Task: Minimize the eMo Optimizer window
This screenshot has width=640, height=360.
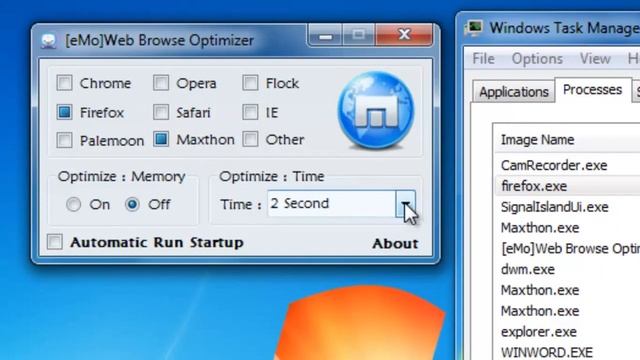Action: click(x=325, y=35)
